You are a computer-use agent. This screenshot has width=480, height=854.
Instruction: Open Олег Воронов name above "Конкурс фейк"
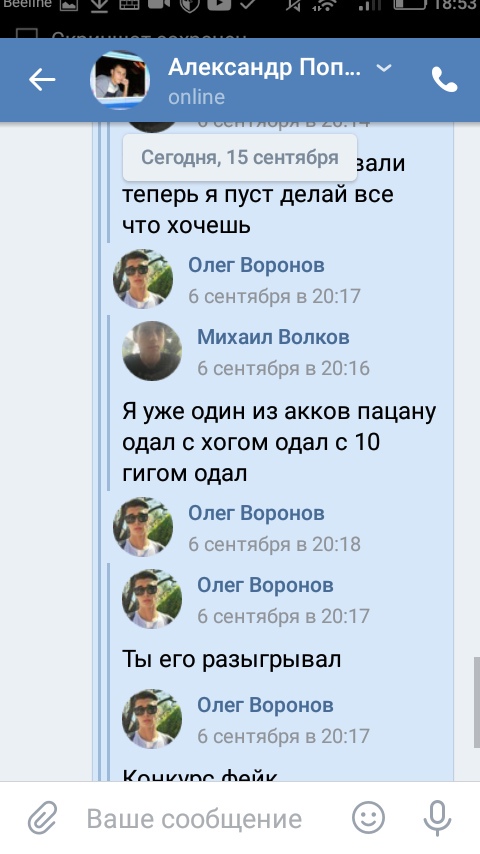pyautogui.click(x=265, y=705)
